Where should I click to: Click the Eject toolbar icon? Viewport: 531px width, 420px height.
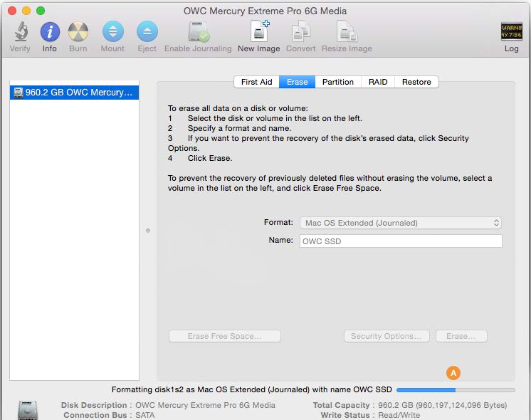pos(147,32)
